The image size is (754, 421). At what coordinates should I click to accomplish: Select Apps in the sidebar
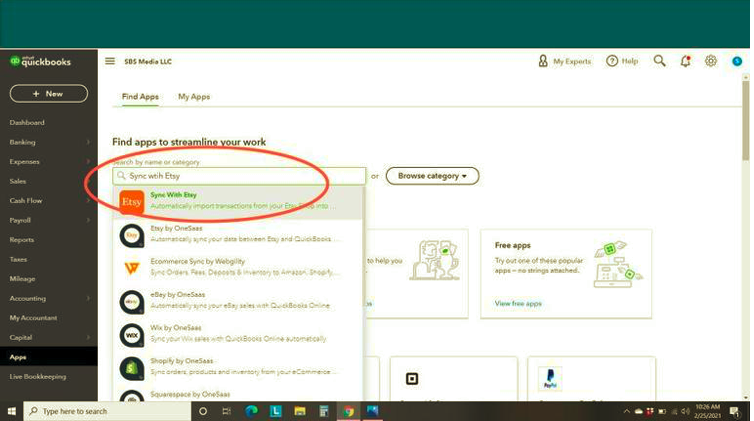click(x=49, y=357)
